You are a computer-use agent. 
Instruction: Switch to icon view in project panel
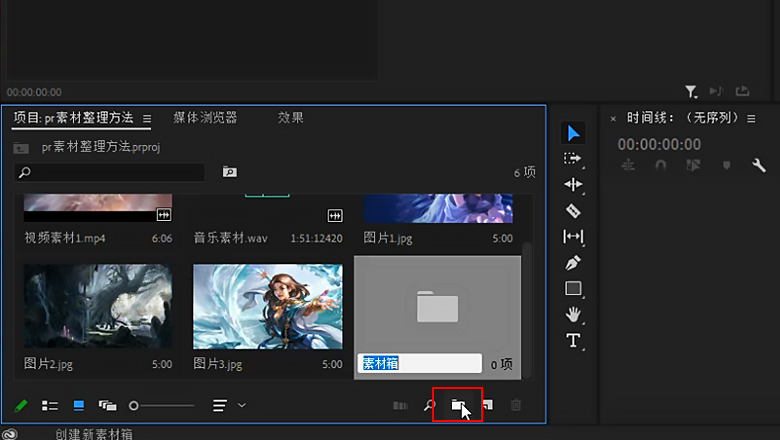(78, 405)
